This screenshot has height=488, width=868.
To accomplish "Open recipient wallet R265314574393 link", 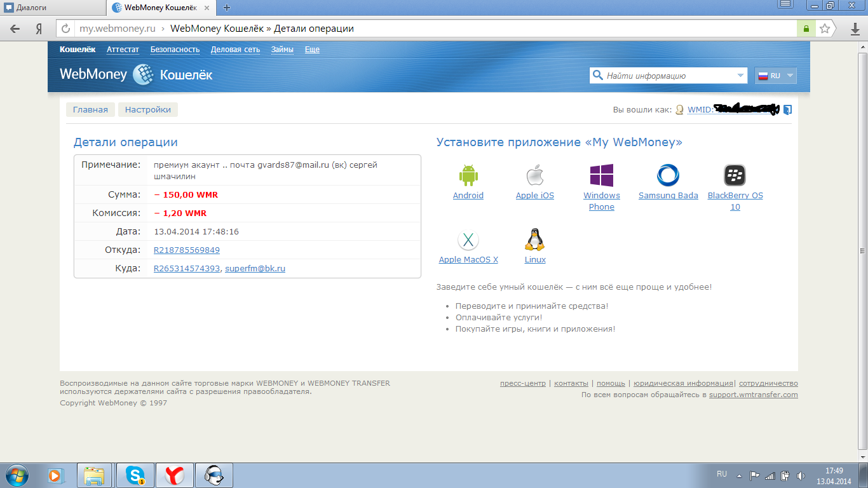I will [x=187, y=269].
